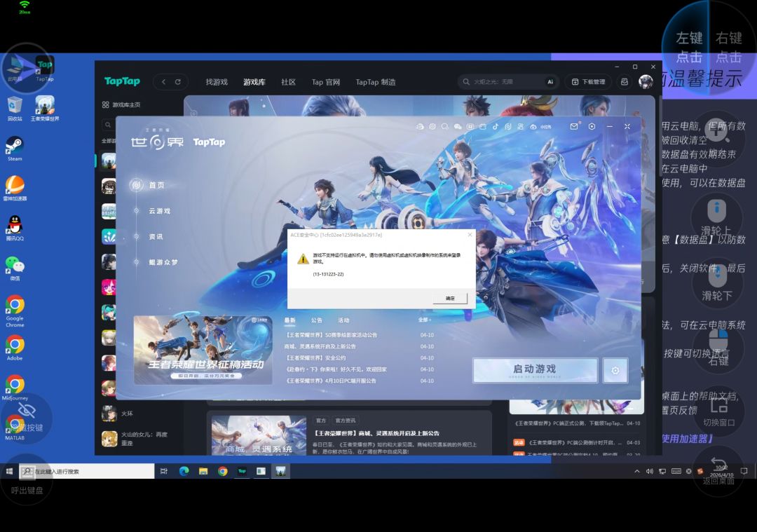The height and width of the screenshot is (532, 757).
Task: Tap the 滑轮下 overlay button
Action: pyautogui.click(x=716, y=283)
